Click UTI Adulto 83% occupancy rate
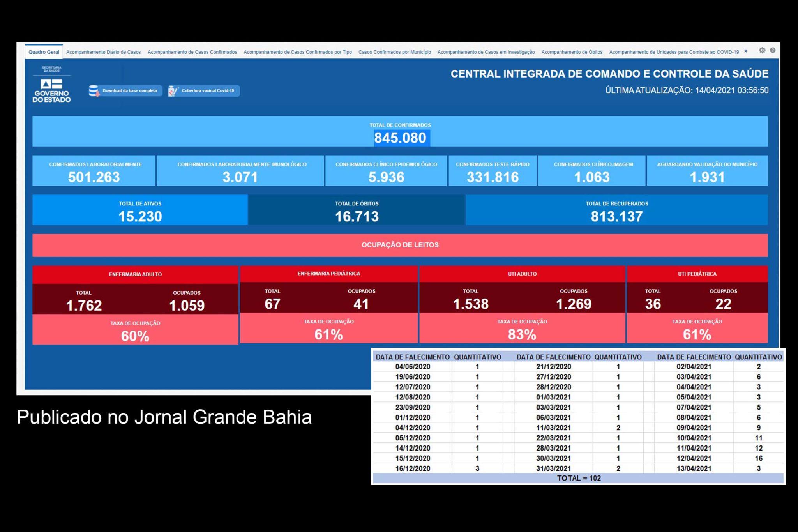Screen dimensions: 798x532 pyautogui.click(x=522, y=334)
